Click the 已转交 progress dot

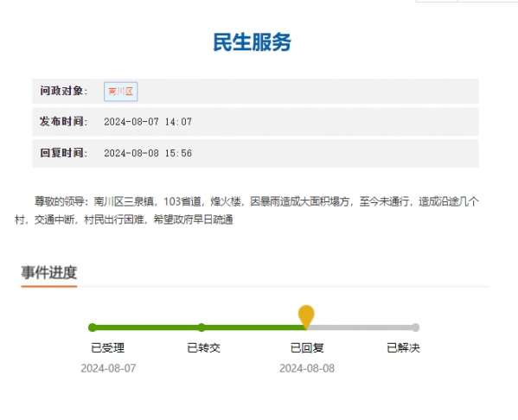pyautogui.click(x=201, y=328)
